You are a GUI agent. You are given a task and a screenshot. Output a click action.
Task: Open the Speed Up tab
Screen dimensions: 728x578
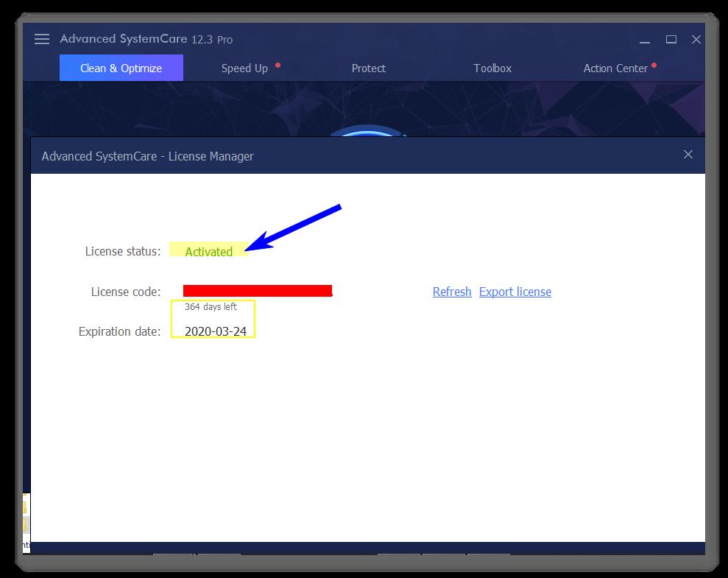[244, 68]
